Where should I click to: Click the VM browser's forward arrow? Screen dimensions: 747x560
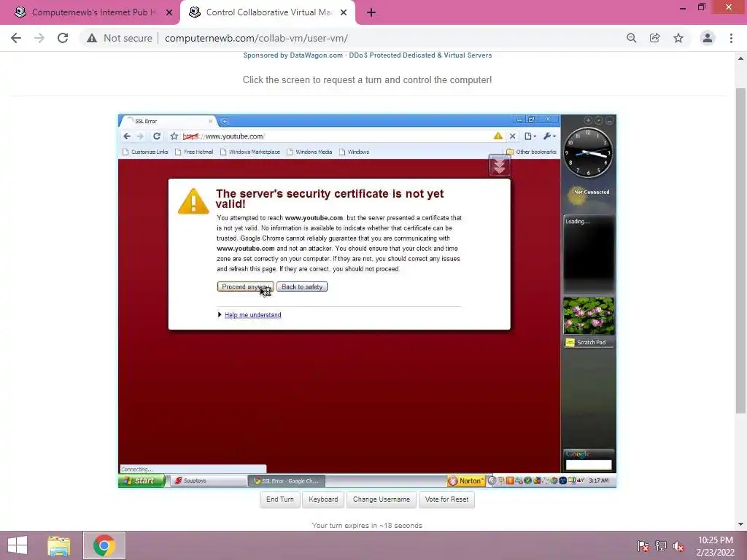point(140,136)
